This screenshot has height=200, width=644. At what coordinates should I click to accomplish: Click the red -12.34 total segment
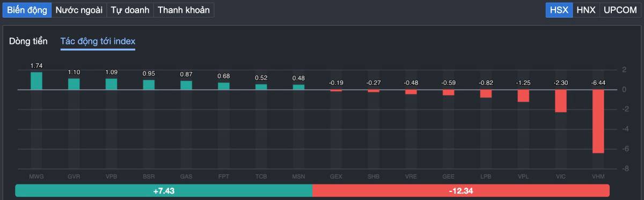click(x=461, y=191)
